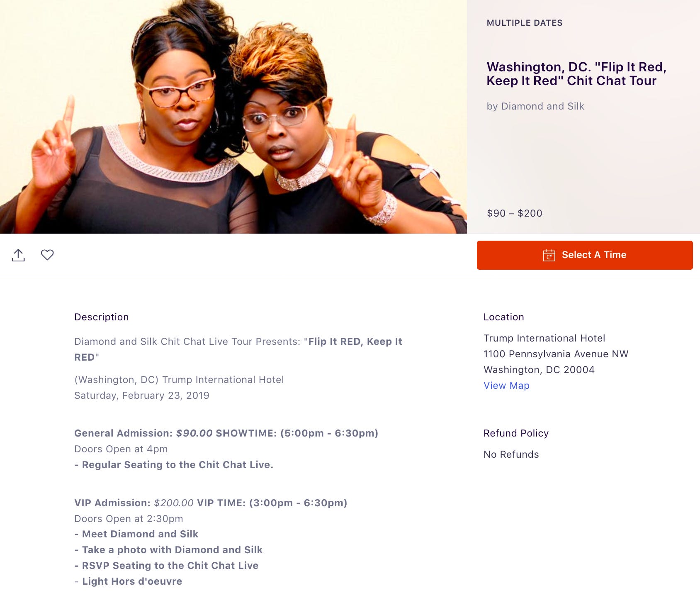Click the Trump International Hotel location name
Screen dimensions: 700x610
point(544,338)
